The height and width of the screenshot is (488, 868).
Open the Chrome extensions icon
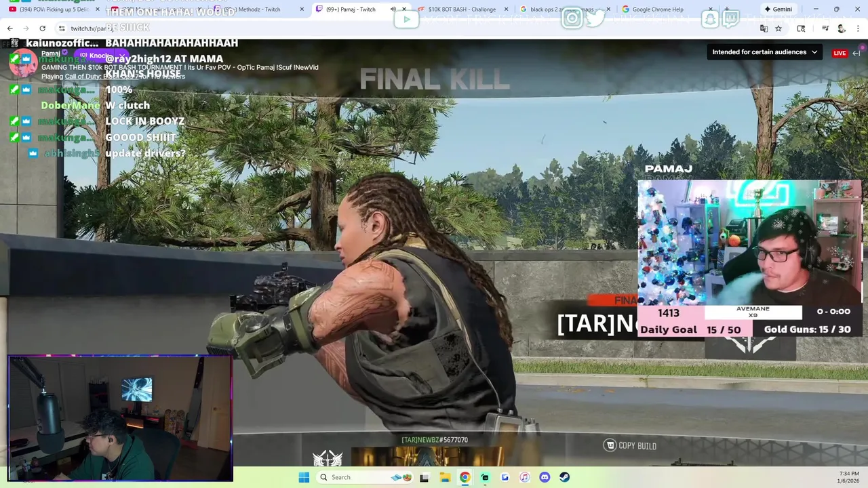tap(801, 28)
